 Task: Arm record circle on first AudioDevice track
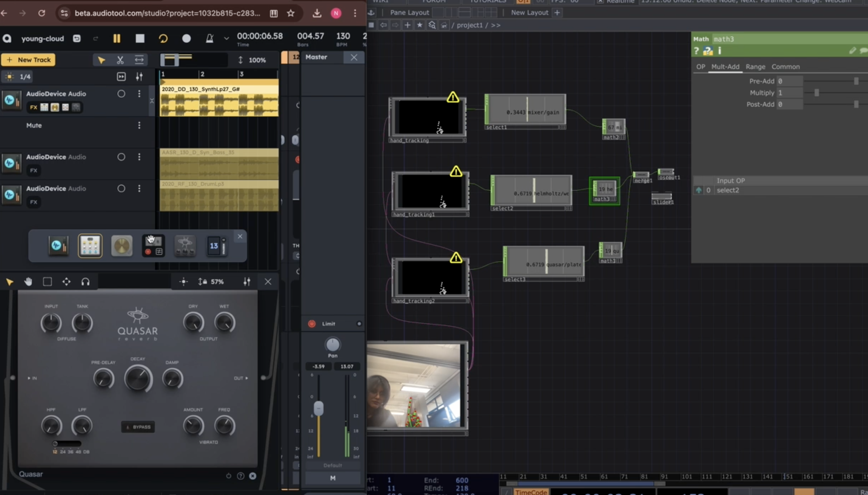(x=121, y=94)
